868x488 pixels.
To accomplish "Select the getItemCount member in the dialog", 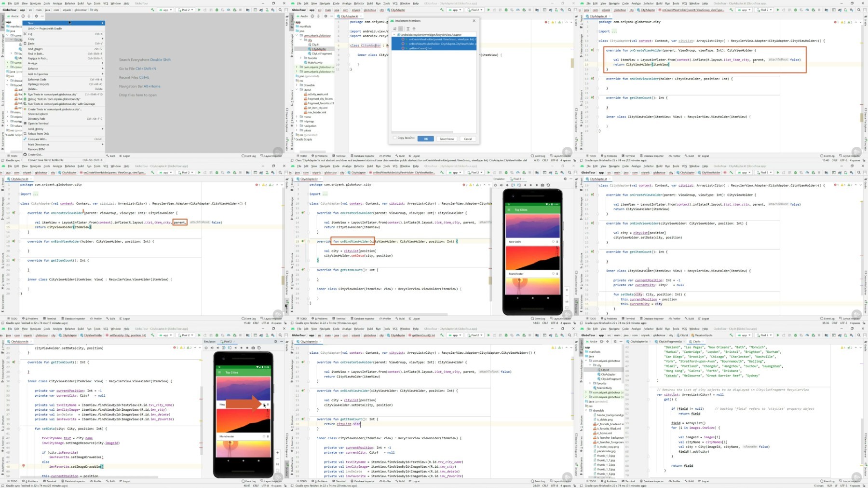I will tap(420, 48).
